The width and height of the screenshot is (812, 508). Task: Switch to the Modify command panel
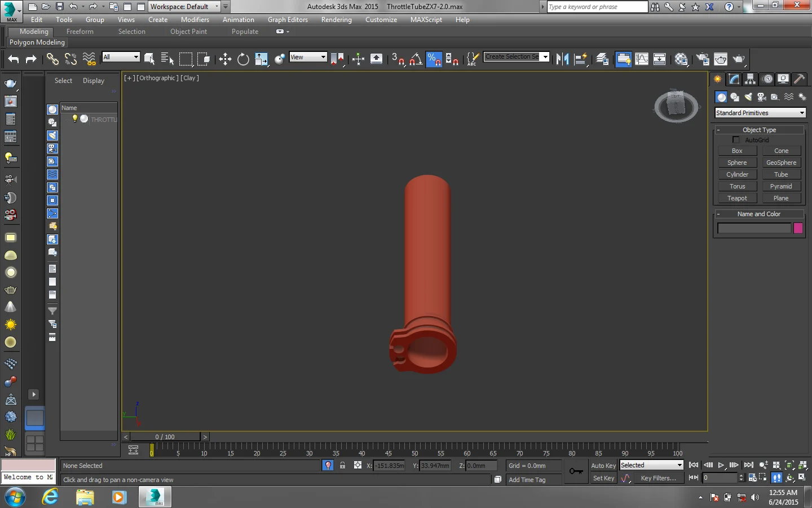click(x=734, y=79)
